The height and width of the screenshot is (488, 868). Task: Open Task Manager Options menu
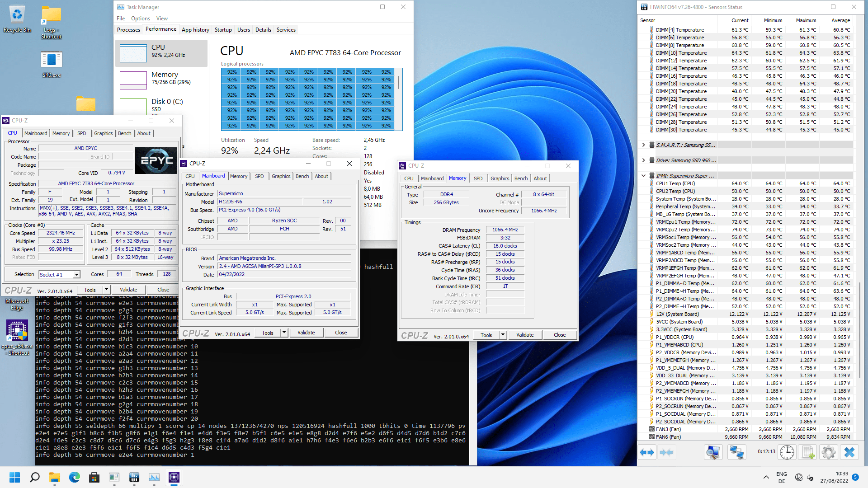(141, 19)
